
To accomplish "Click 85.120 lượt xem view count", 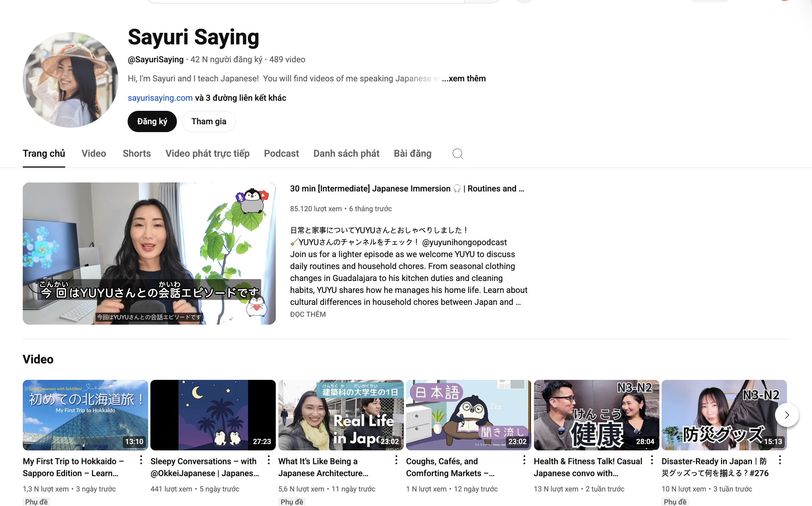I will [316, 209].
